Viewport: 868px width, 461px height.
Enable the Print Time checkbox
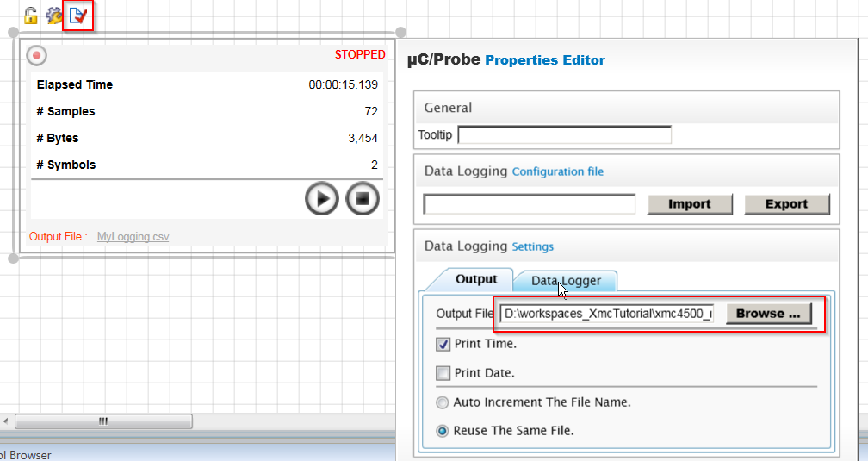point(443,344)
